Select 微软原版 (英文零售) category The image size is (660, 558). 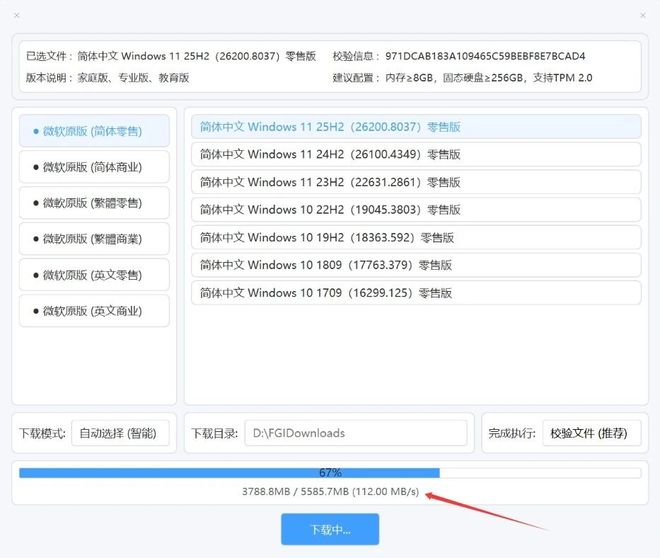tap(94, 275)
